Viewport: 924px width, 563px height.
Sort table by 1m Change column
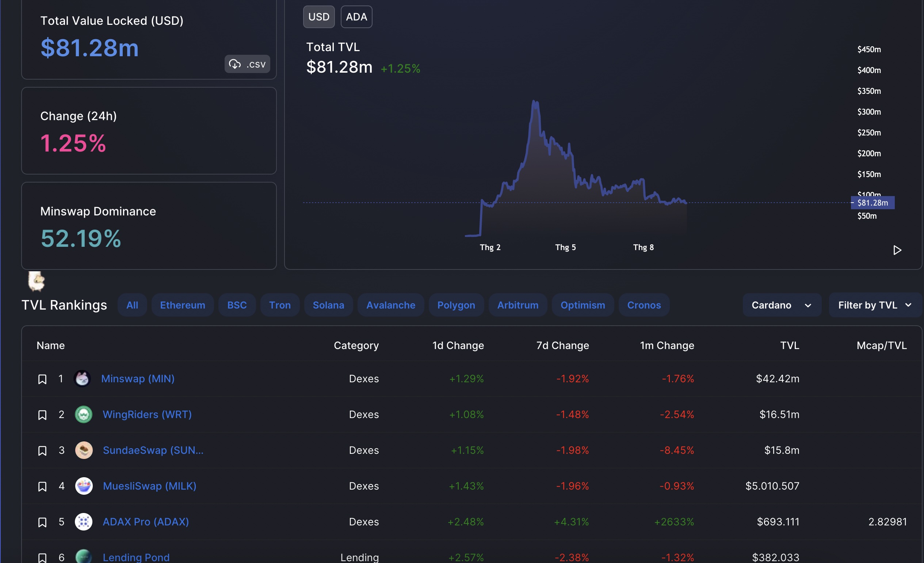667,346
